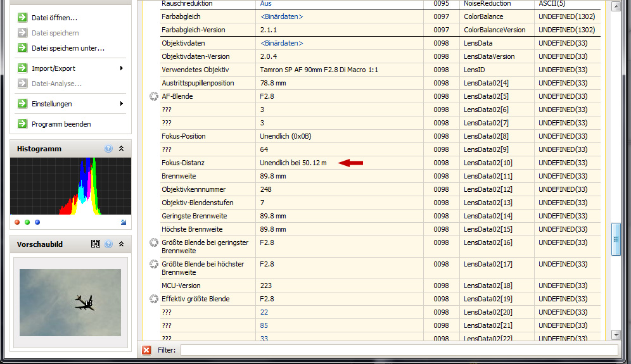Select the Farbabgleich-Version value 2.1.1
This screenshot has width=631, height=364.
pos(269,30)
